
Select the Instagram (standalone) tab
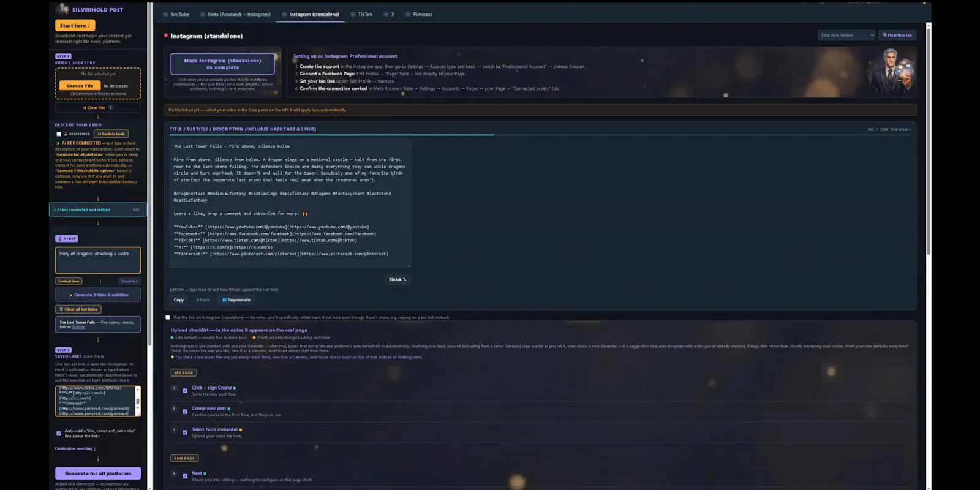click(x=311, y=14)
